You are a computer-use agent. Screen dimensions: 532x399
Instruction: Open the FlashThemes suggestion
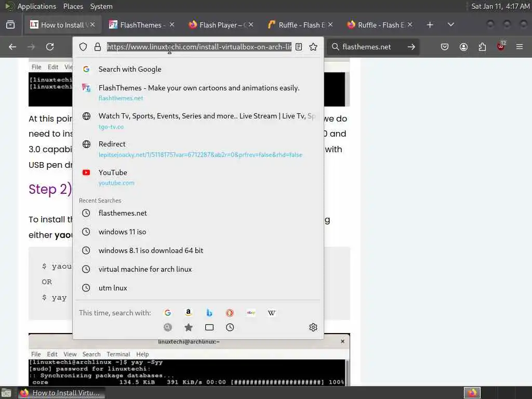point(198,92)
